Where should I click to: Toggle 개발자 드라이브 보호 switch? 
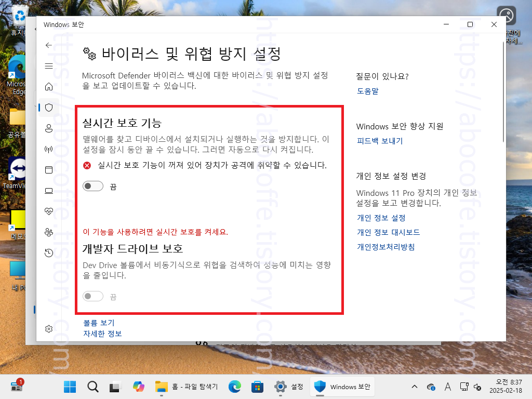[93, 296]
